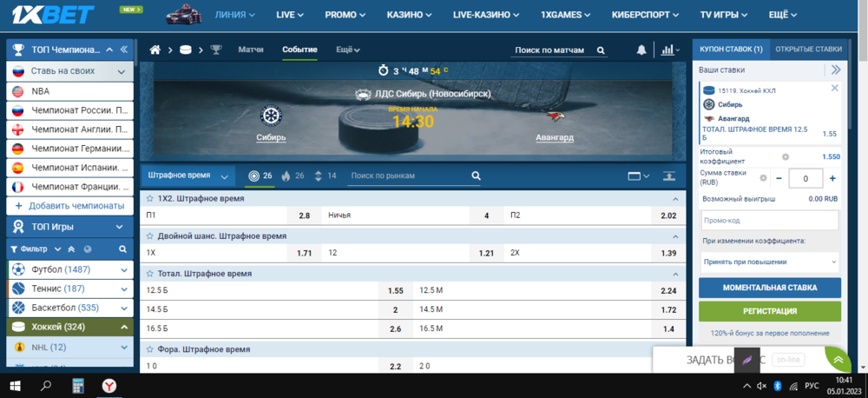Expand the Футбол (1487) sport list
Image resolution: width=868 pixels, height=398 pixels.
[x=124, y=269]
